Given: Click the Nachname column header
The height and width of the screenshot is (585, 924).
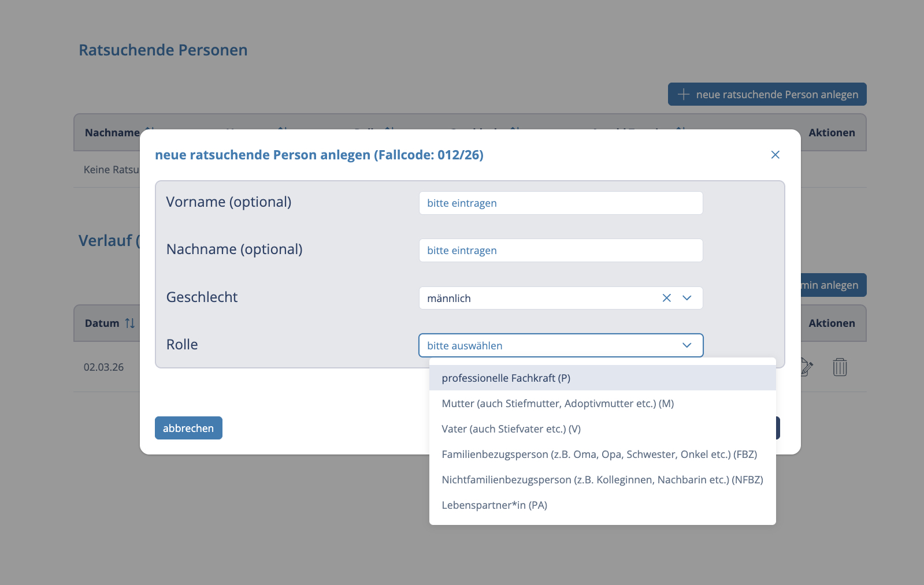Looking at the screenshot, I should point(112,133).
